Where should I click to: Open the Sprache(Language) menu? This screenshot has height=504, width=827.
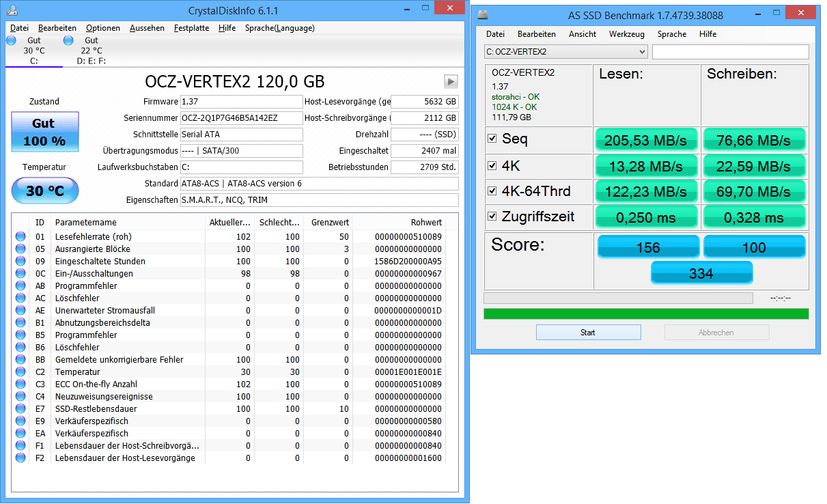(x=280, y=28)
